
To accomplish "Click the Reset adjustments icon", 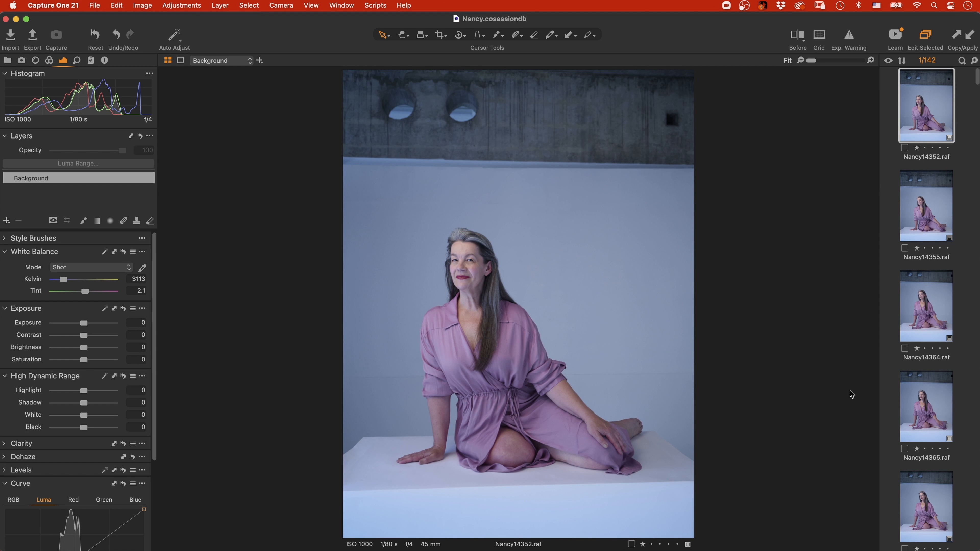I will pyautogui.click(x=95, y=35).
